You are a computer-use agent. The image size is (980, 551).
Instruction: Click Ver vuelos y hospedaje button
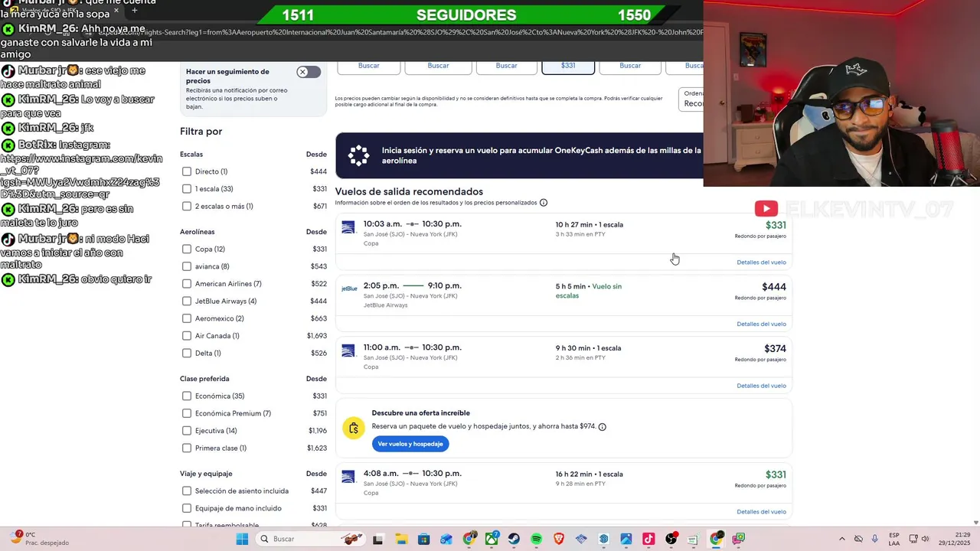coord(410,444)
